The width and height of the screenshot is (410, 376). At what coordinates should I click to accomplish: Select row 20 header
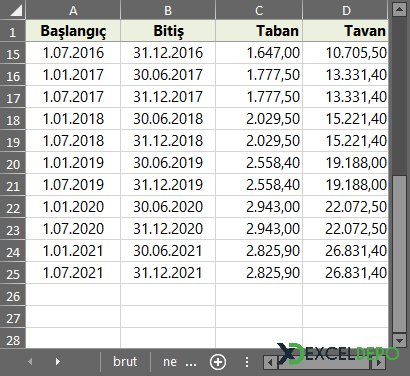(x=13, y=164)
